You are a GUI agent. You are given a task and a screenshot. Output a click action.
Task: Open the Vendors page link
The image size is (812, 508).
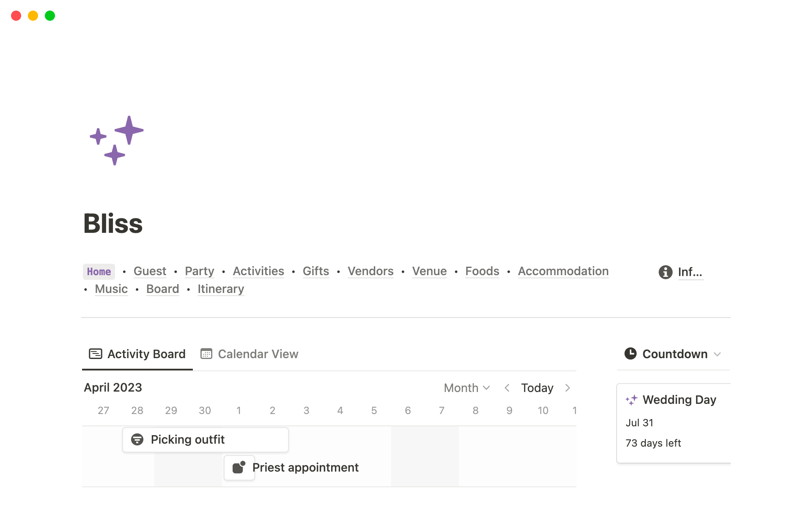coord(370,271)
